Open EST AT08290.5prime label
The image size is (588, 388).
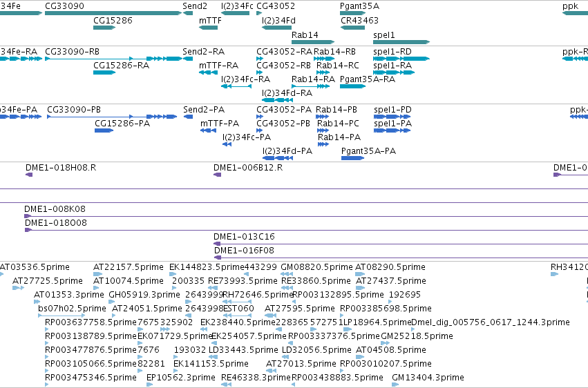coord(390,267)
